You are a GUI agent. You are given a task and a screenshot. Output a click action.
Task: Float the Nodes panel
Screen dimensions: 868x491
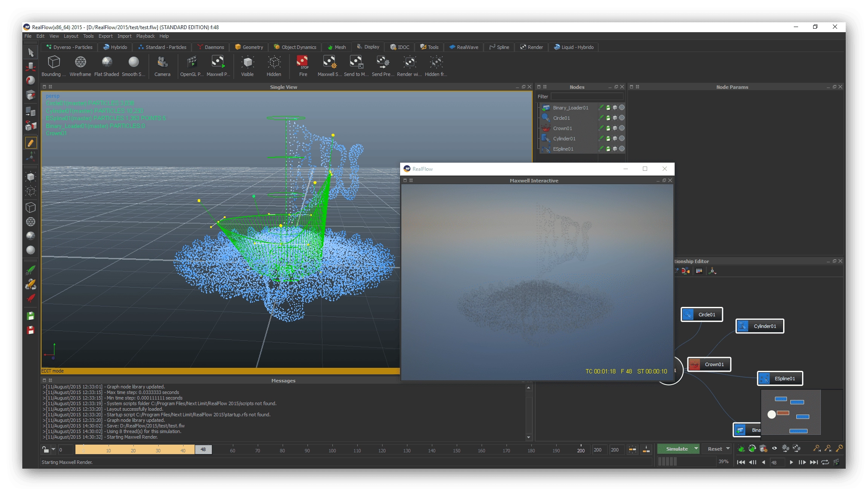pos(616,87)
